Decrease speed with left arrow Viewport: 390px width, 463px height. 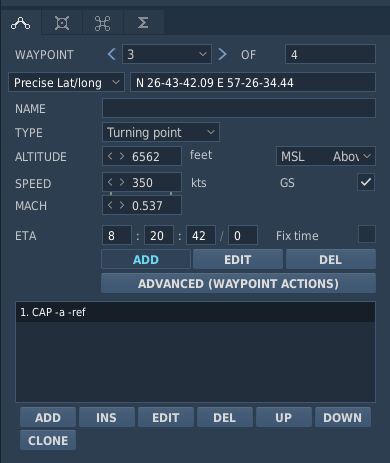[110, 182]
